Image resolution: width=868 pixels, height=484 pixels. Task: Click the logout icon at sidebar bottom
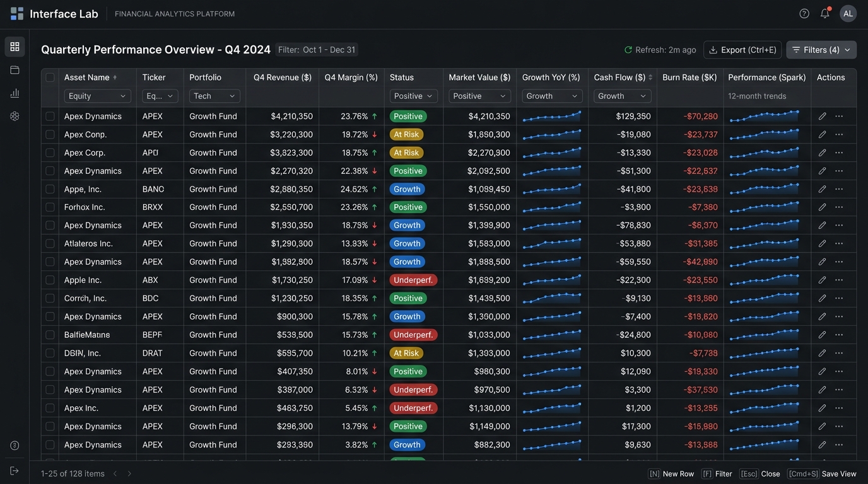15,471
